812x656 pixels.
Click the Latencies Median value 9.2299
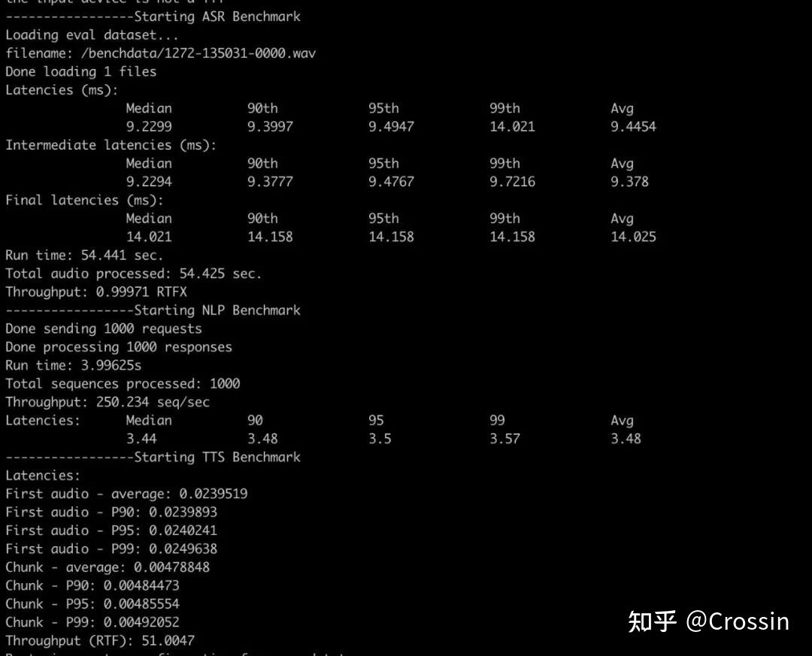click(x=149, y=126)
